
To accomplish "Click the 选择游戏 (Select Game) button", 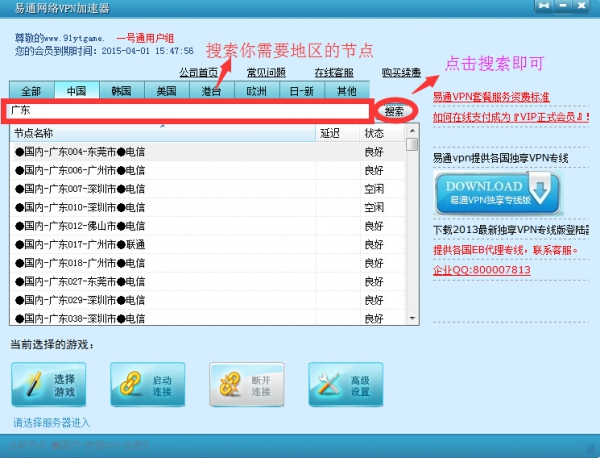I will click(x=48, y=386).
